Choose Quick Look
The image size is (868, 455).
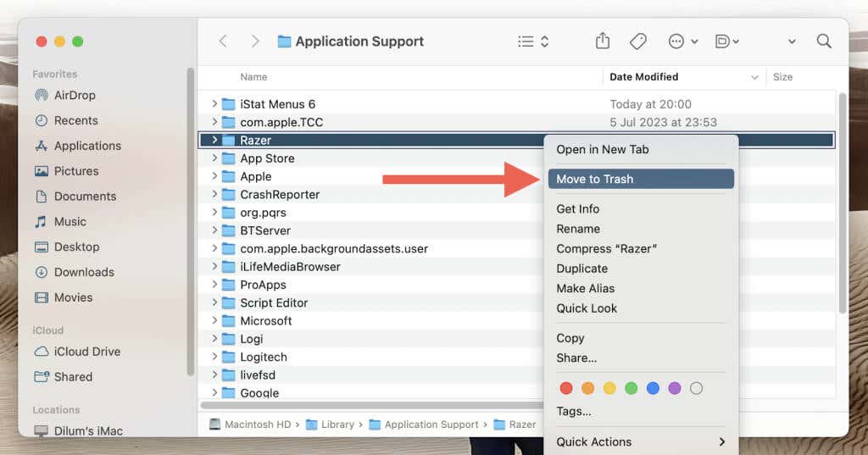pos(641,308)
